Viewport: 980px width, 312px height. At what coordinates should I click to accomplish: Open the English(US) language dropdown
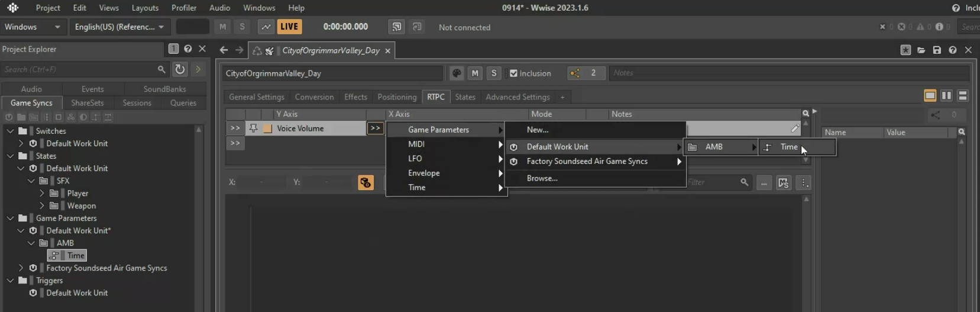pos(119,27)
